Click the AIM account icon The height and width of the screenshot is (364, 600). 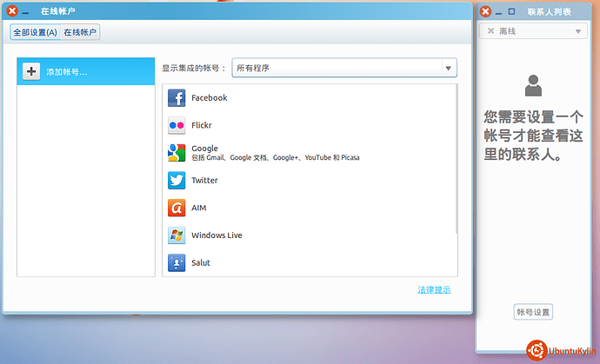(177, 208)
